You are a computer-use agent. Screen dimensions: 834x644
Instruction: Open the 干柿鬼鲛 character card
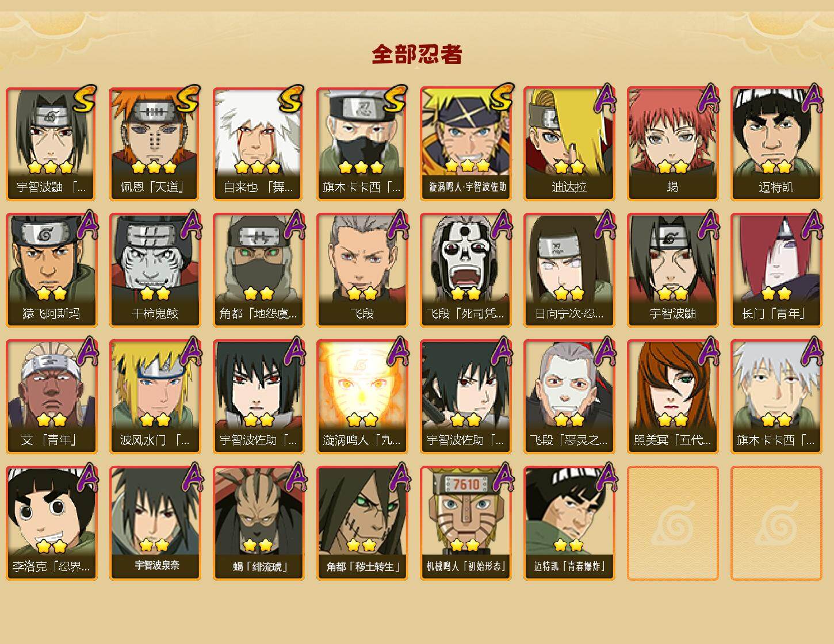pos(155,270)
